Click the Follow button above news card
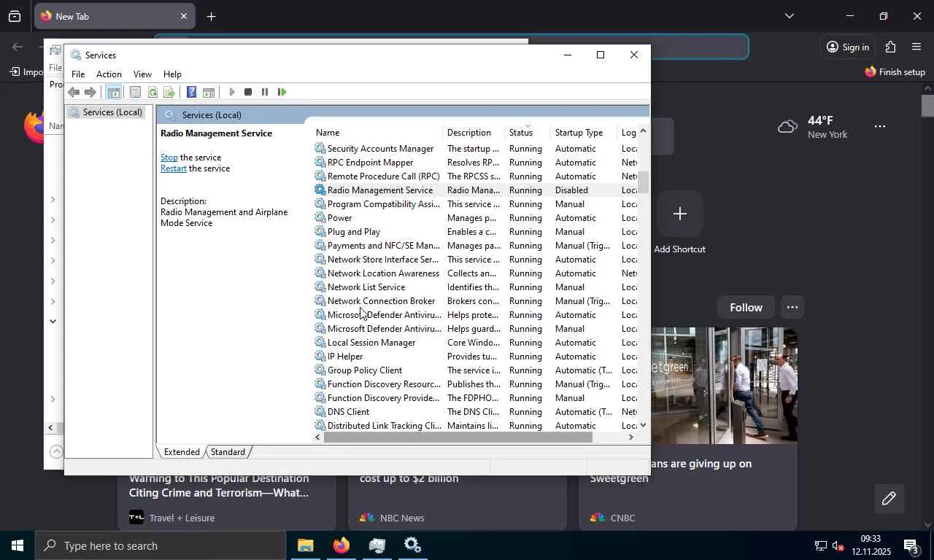The height and width of the screenshot is (560, 934). point(746,307)
